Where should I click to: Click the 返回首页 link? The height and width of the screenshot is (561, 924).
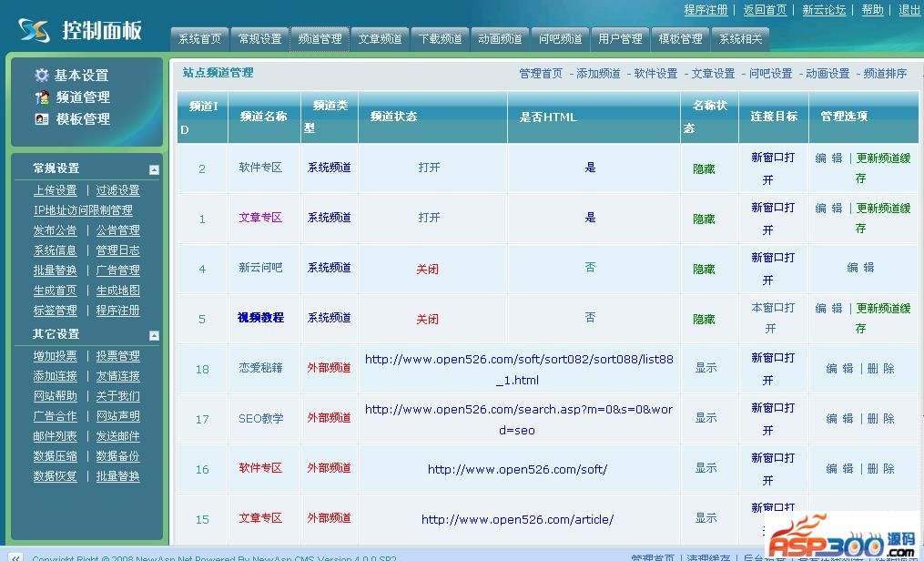pyautogui.click(x=765, y=9)
